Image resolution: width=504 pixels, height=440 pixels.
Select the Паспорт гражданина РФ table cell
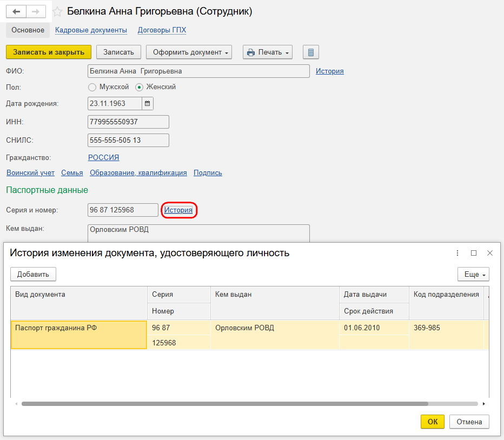(x=79, y=335)
